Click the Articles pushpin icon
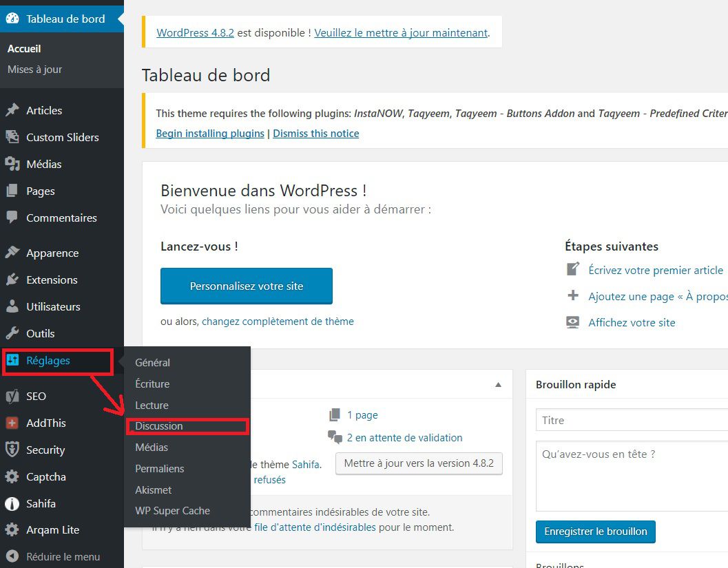This screenshot has height=568, width=728. click(12, 110)
